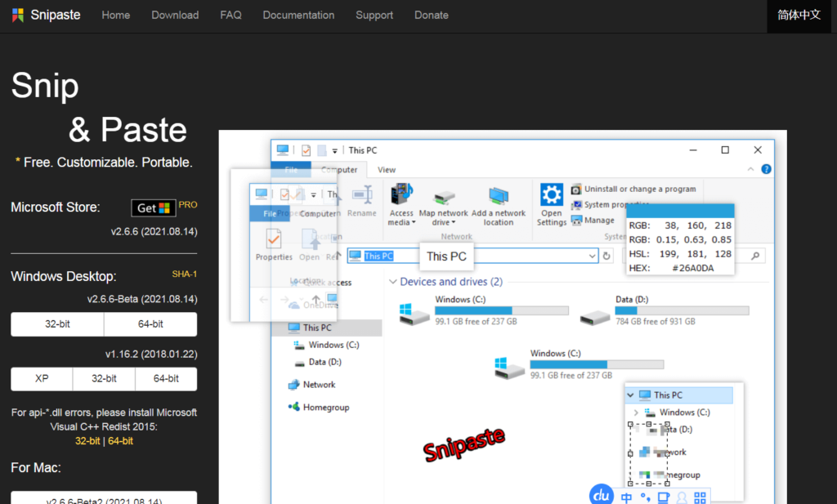
Task: Open the Documentation nav item
Action: tap(298, 15)
